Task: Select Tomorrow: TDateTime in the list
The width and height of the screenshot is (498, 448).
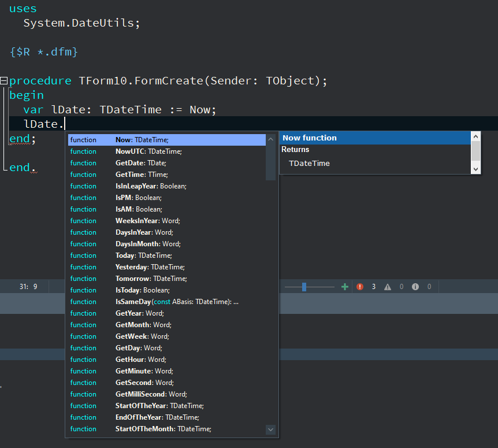Action: coord(167,279)
